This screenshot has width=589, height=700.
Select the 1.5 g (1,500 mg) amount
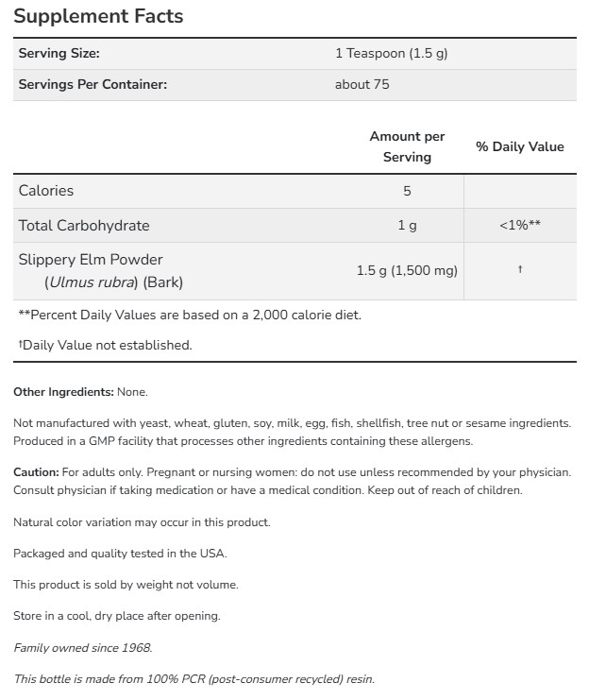tap(407, 271)
